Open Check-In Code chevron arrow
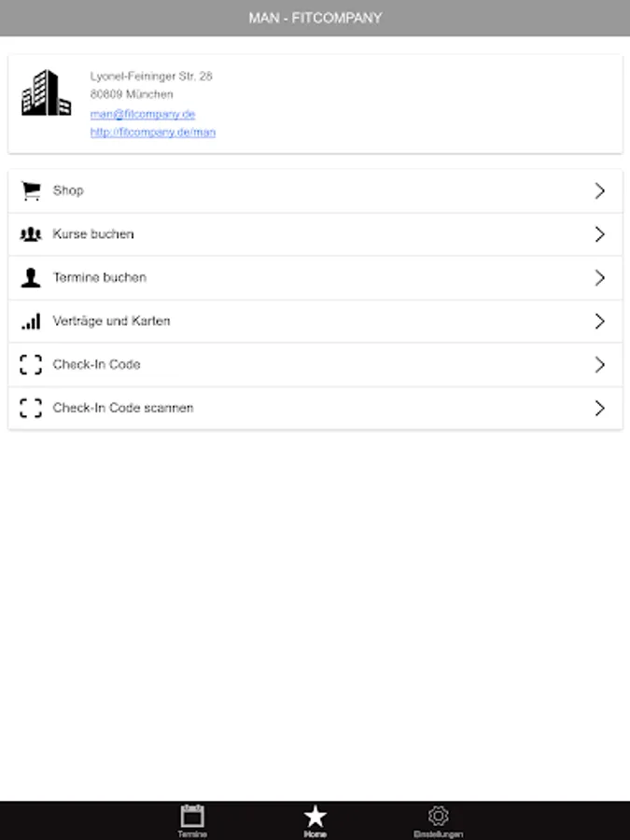Viewport: 630px width, 840px height. click(x=600, y=364)
